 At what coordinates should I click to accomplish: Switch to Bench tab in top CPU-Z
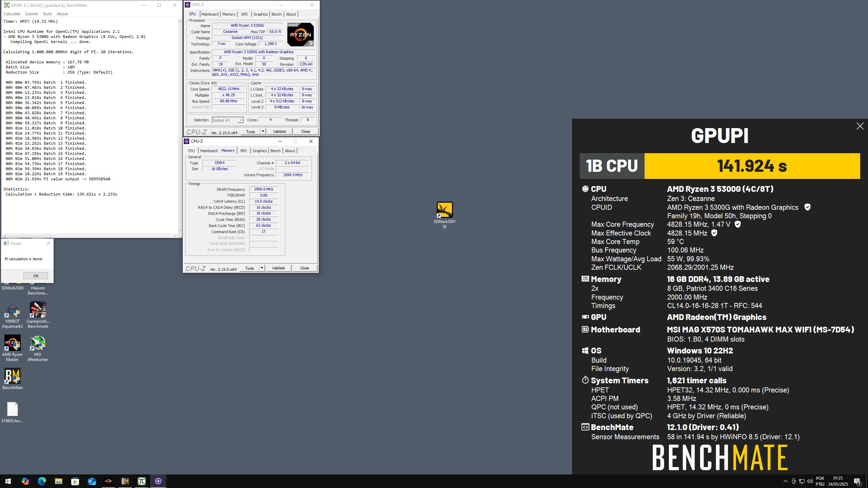[x=276, y=14]
